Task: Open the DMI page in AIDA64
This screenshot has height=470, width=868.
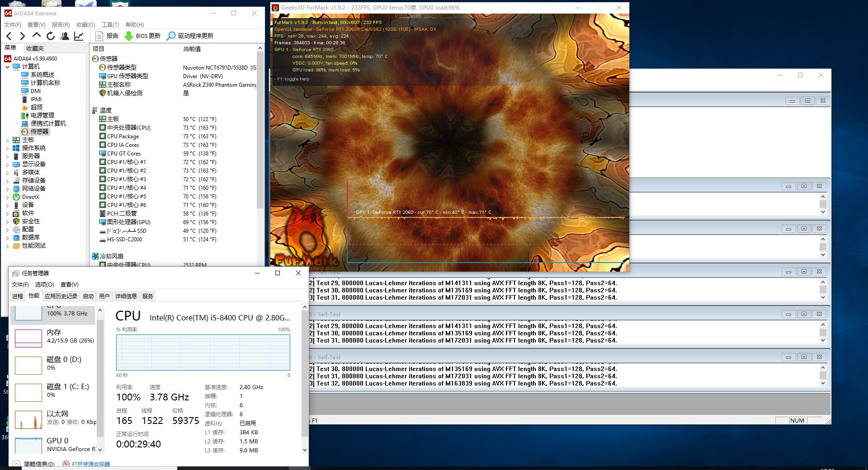Action: [36, 91]
